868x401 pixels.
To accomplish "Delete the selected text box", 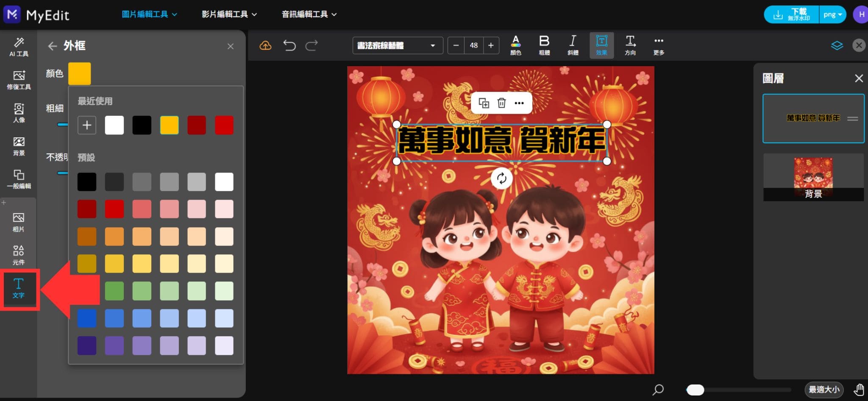I will (x=501, y=103).
